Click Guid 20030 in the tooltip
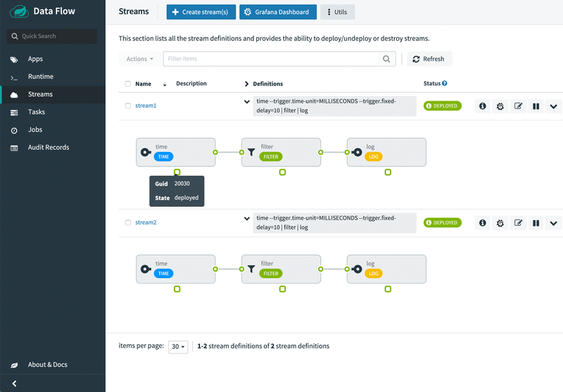Viewport: 563px width, 392px height. (172, 184)
